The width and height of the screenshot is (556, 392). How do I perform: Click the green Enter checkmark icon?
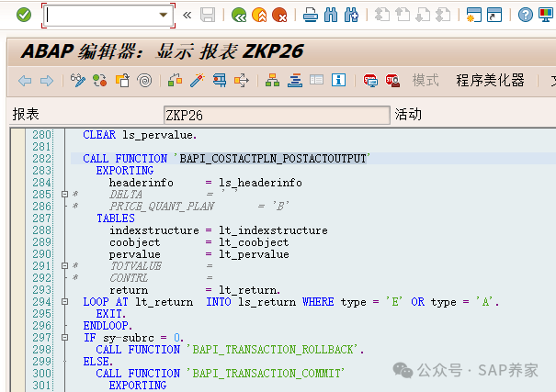24,15
